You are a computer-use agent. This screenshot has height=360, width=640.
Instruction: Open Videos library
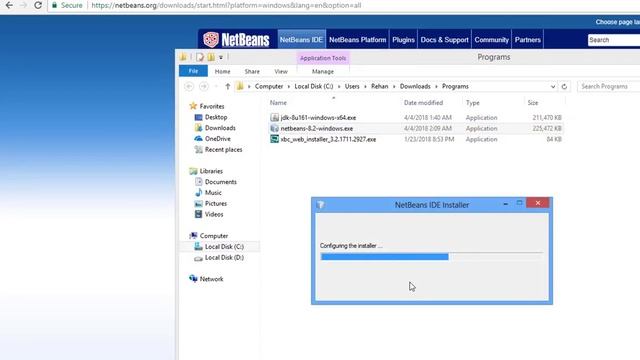coord(214,214)
